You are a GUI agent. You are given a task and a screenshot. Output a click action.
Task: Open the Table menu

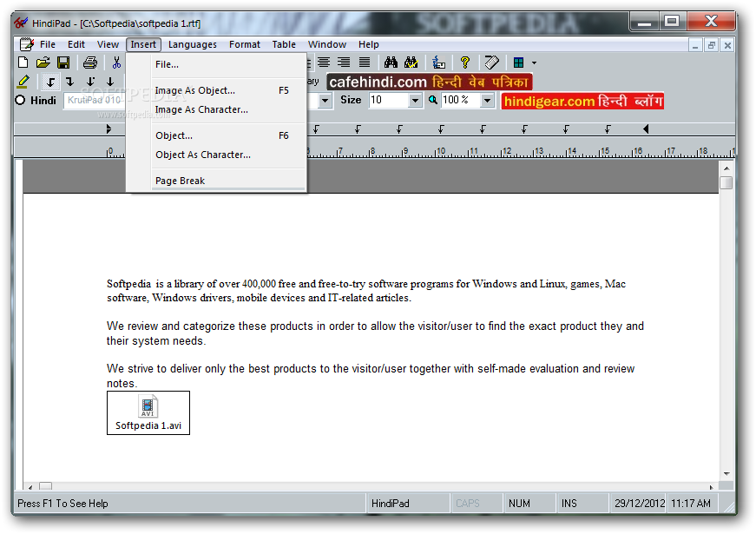(284, 44)
